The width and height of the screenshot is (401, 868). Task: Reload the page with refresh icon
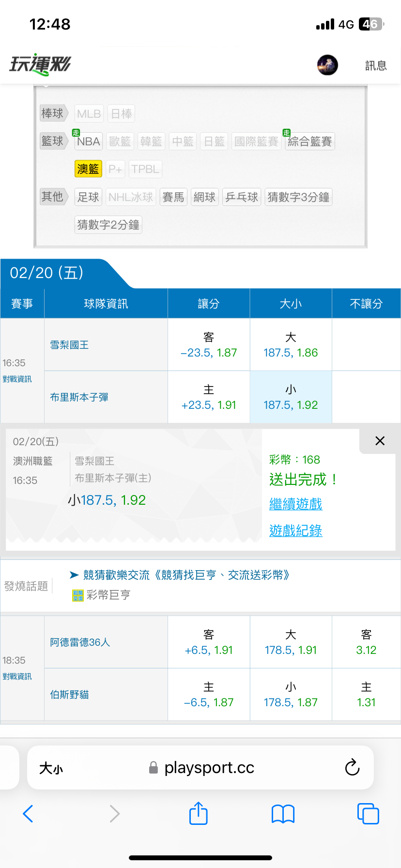352,767
